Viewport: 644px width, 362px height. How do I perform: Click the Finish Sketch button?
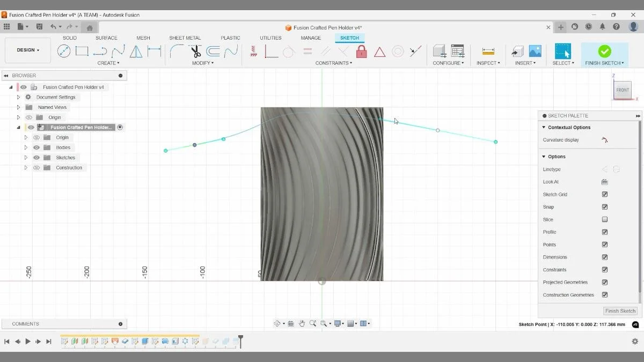pyautogui.click(x=604, y=52)
